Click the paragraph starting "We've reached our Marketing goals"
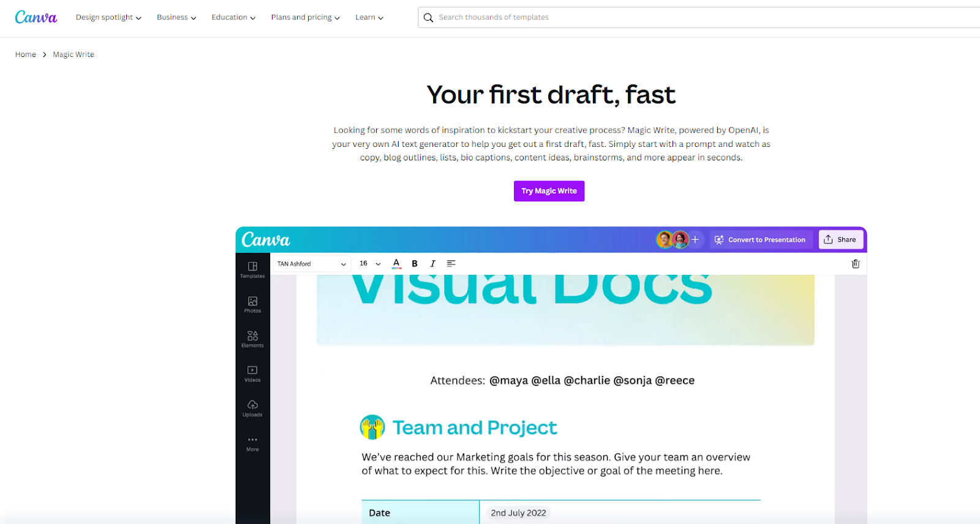The height and width of the screenshot is (524, 980). [x=556, y=464]
